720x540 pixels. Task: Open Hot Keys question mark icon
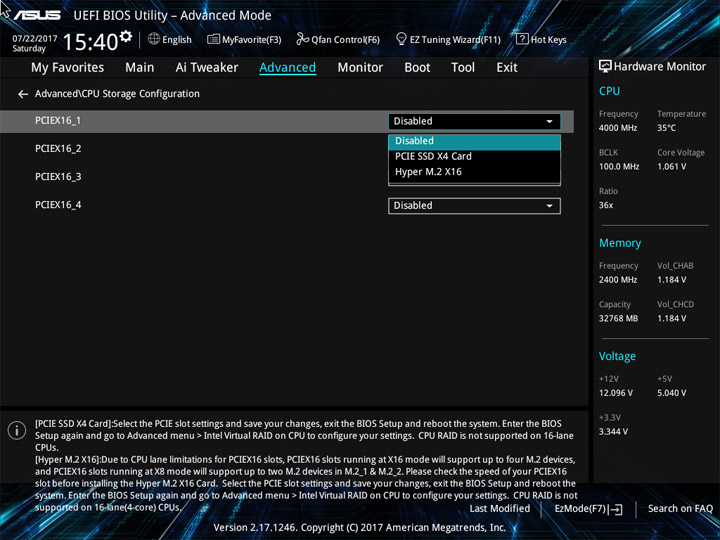click(x=522, y=39)
